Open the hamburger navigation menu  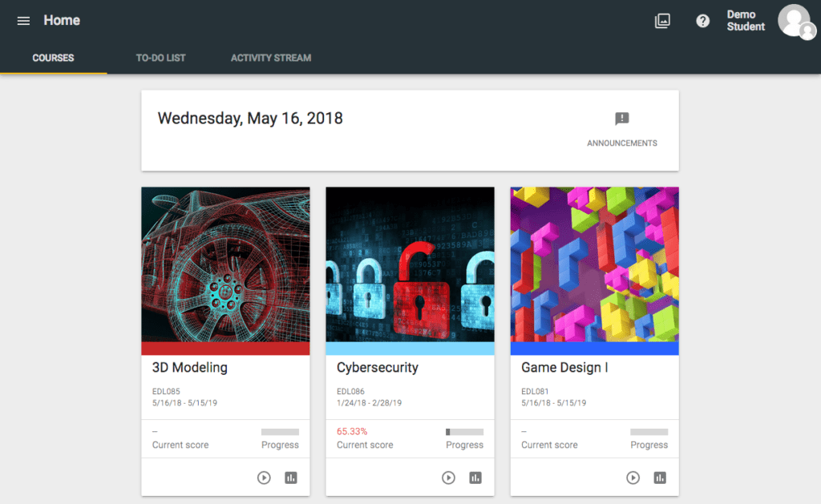coord(23,21)
